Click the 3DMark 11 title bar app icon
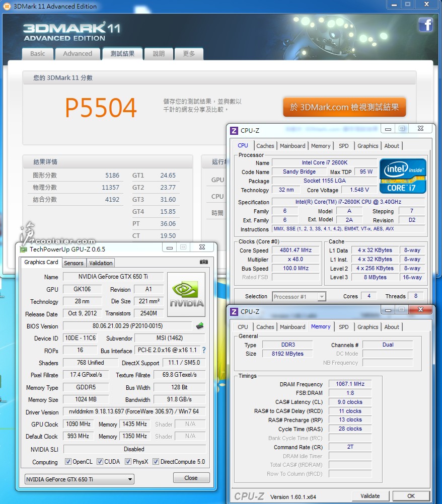Image resolution: width=442 pixels, height=504 pixels. [x=7, y=6]
